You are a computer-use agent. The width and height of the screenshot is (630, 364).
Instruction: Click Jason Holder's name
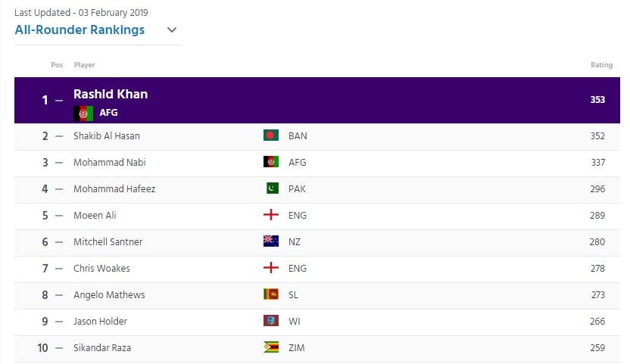tap(100, 322)
